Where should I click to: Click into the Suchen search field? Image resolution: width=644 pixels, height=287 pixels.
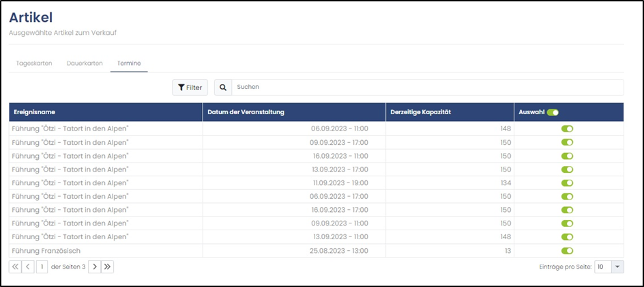coord(428,87)
